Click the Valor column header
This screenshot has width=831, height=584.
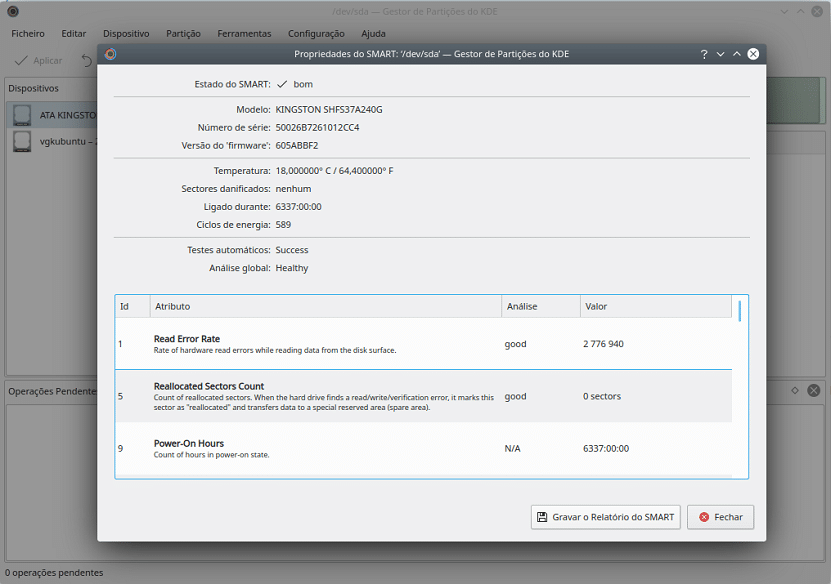tap(656, 306)
